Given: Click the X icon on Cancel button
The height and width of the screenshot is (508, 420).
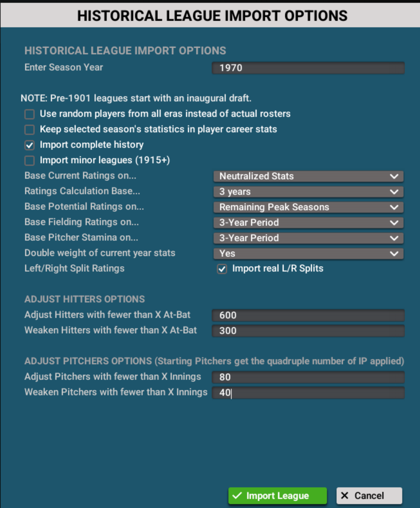Looking at the screenshot, I should (x=344, y=496).
